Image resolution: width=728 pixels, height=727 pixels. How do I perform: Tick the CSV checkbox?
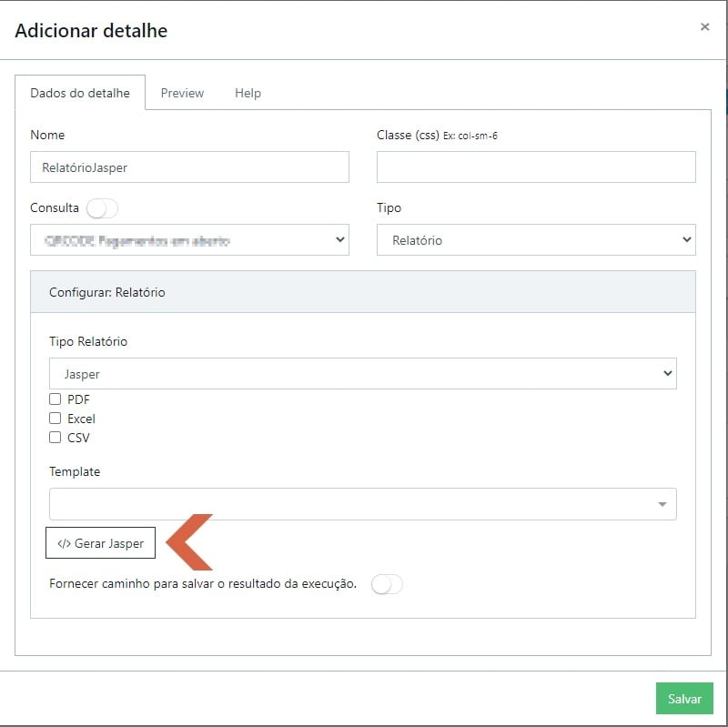56,438
